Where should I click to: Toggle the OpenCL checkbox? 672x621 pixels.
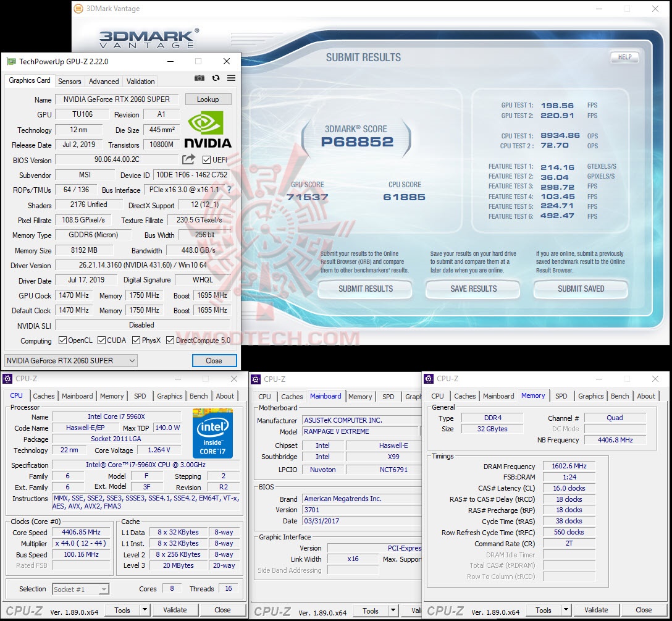click(x=62, y=340)
